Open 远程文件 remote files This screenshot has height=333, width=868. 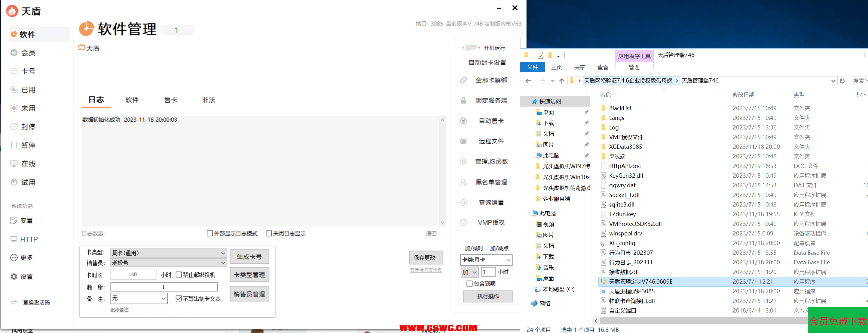491,141
